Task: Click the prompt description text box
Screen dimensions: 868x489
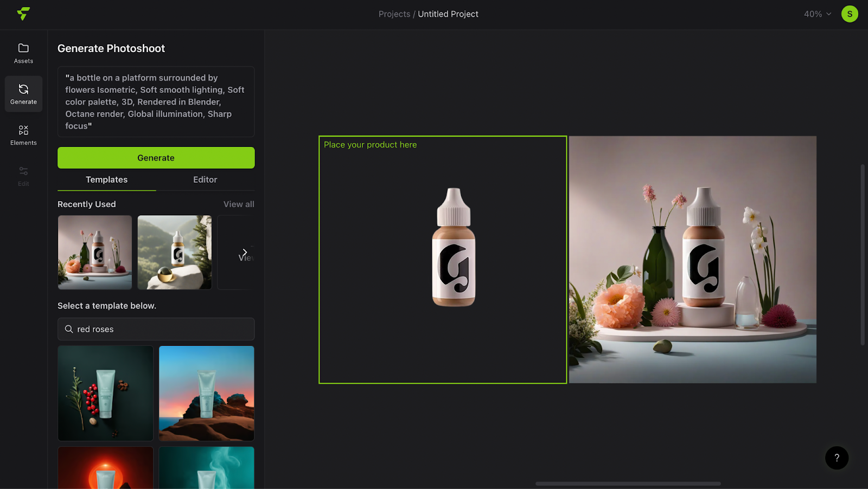Action: coord(156,102)
